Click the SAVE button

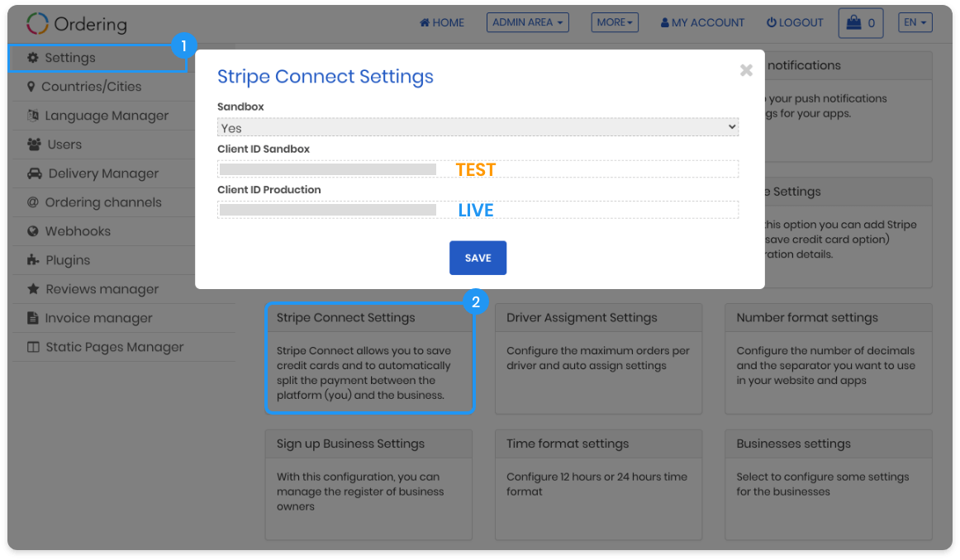tap(478, 258)
